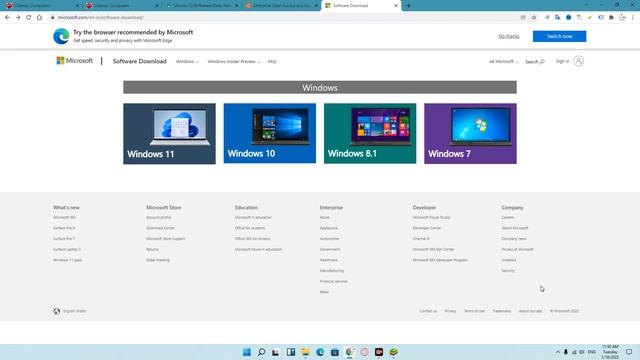Open File Explorer from the taskbar
This screenshot has width=640, height=360.
tap(305, 352)
